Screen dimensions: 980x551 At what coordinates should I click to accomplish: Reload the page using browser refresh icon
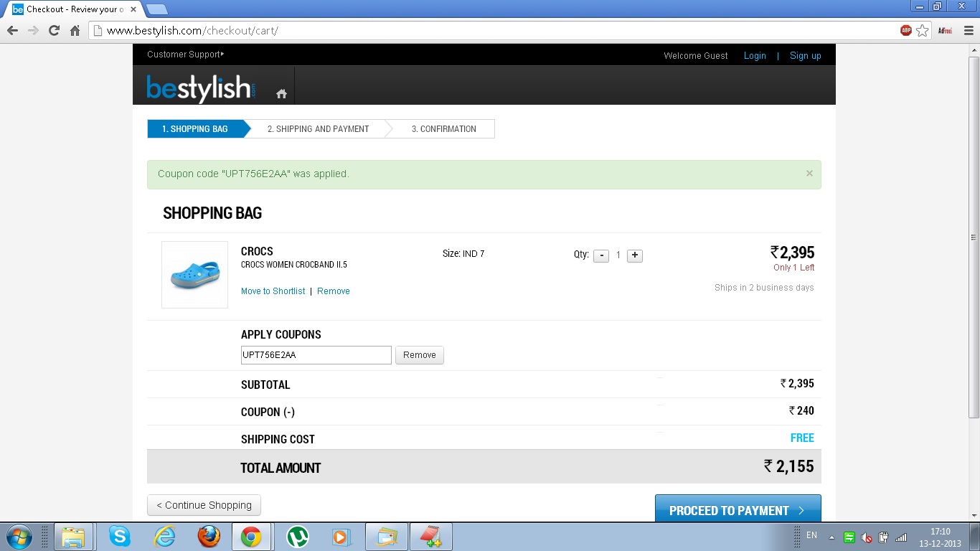point(54,30)
